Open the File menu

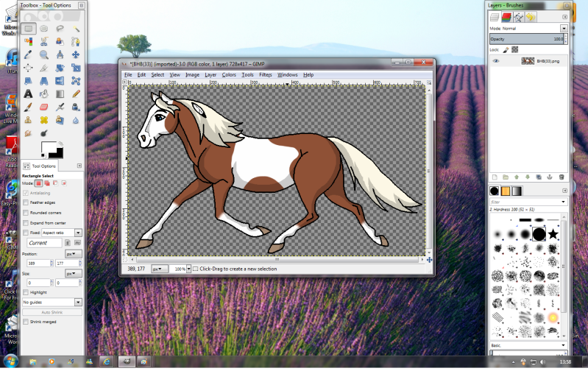[x=128, y=74]
